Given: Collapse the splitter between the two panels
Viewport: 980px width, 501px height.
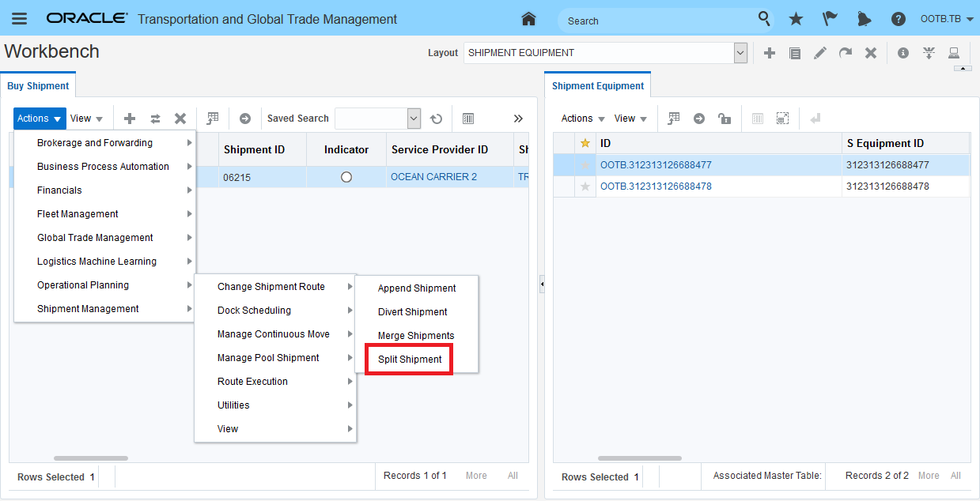Looking at the screenshot, I should pos(542,283).
